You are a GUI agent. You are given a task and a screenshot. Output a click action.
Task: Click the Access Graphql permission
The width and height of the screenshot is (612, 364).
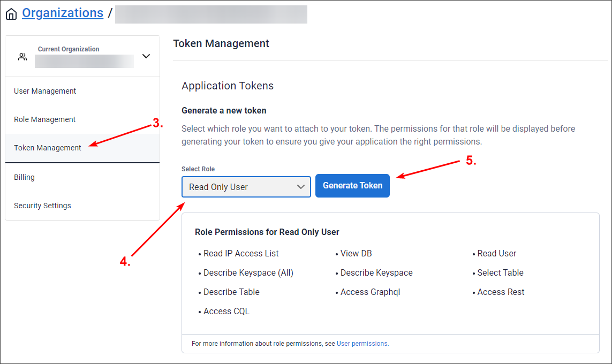(371, 292)
